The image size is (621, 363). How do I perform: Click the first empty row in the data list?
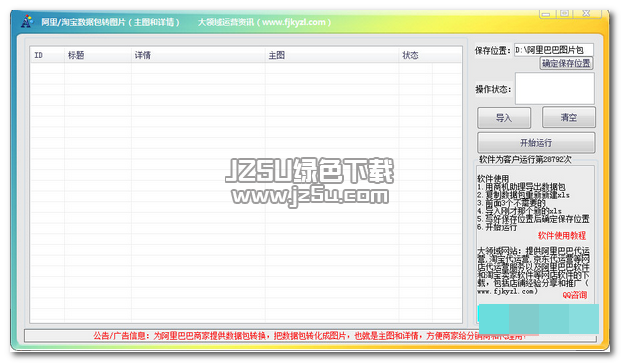coord(246,68)
